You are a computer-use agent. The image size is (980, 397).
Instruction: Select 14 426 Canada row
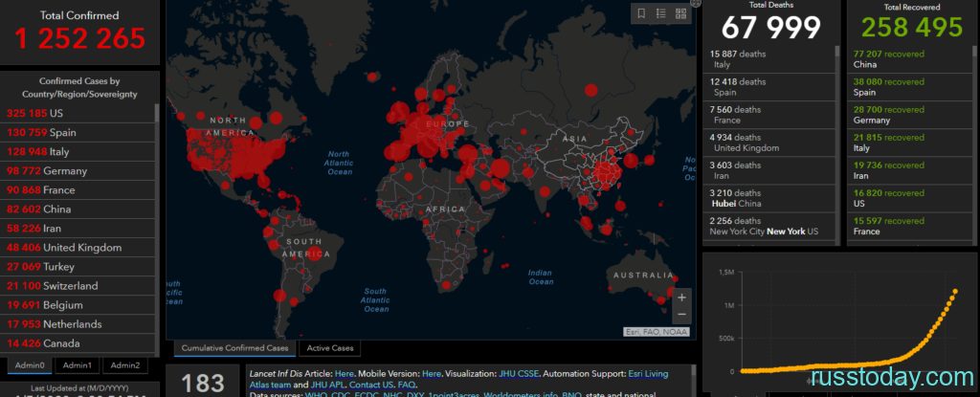pos(78,343)
